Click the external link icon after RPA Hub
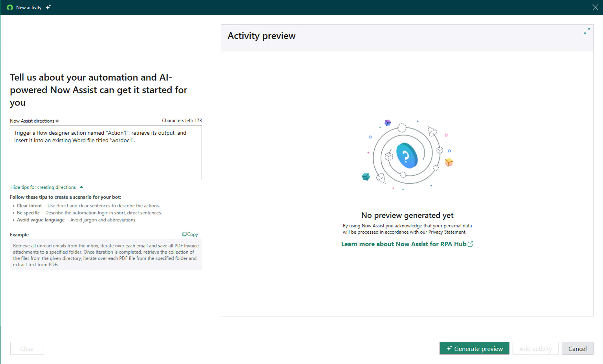603x364 pixels. click(470, 244)
